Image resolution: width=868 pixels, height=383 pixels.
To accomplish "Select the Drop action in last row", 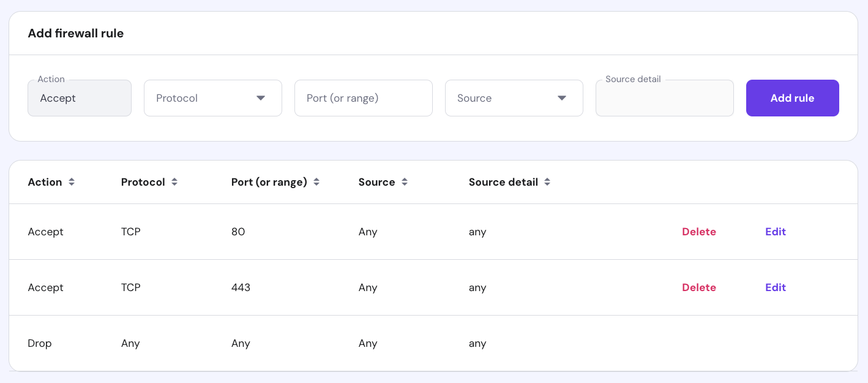I will [x=40, y=343].
